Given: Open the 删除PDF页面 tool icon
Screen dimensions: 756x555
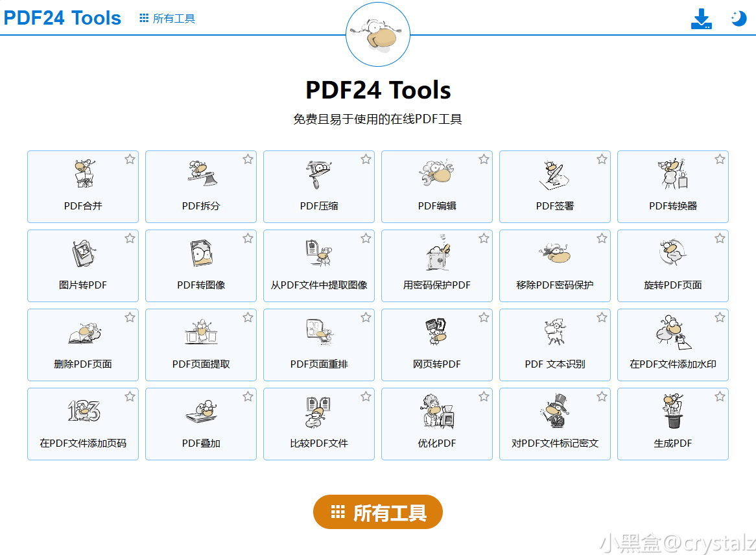Looking at the screenshot, I should coord(85,333).
